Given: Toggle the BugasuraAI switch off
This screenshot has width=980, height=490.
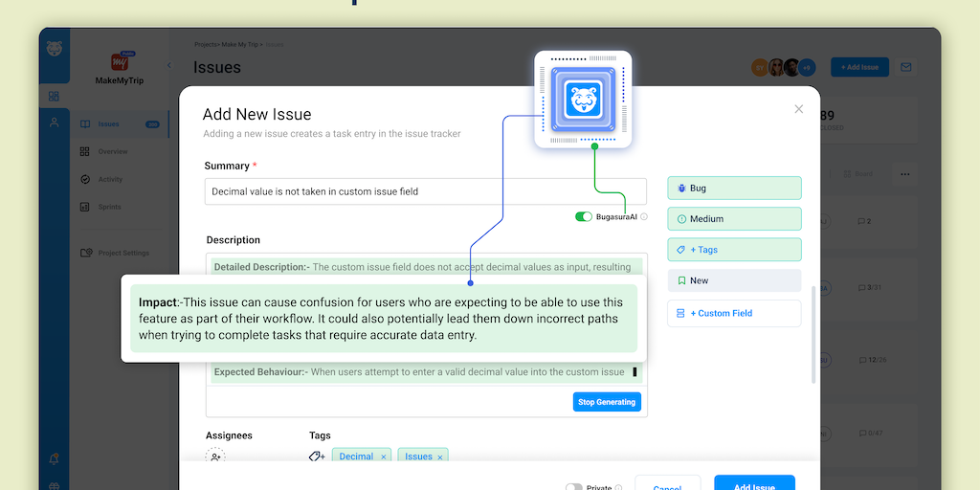Looking at the screenshot, I should [583, 217].
